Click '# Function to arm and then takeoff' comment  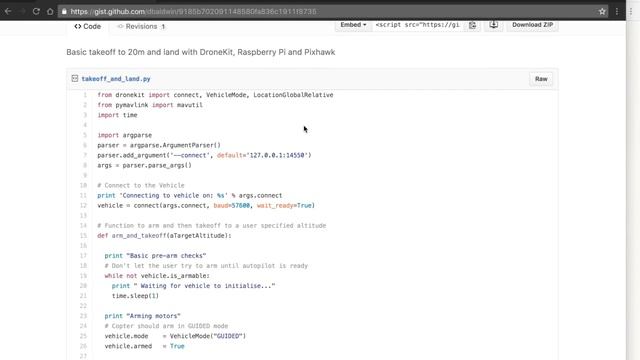point(211,225)
